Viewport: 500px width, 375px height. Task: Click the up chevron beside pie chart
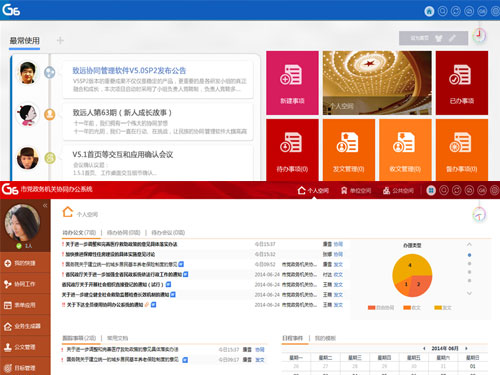click(x=469, y=244)
